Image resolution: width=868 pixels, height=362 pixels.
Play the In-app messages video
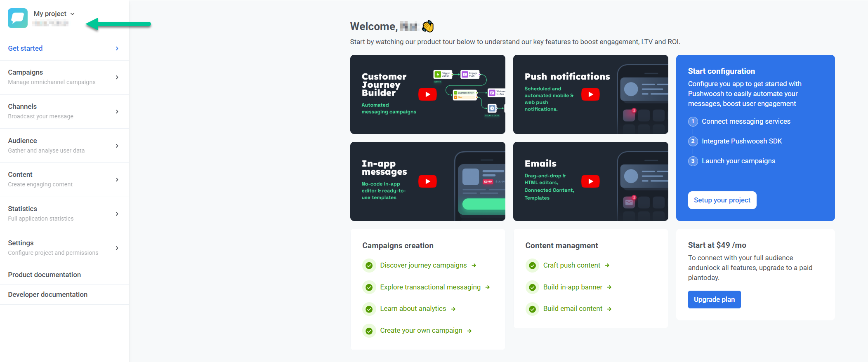click(427, 181)
